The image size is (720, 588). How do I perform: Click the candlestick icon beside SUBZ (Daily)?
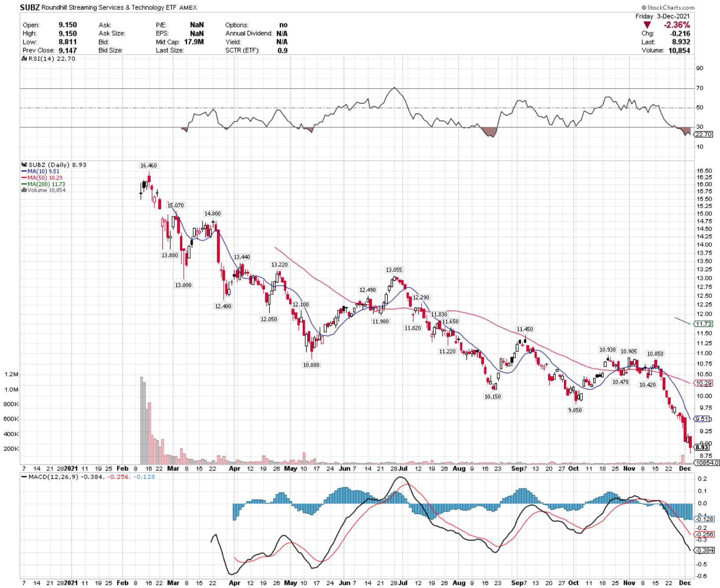pyautogui.click(x=24, y=165)
